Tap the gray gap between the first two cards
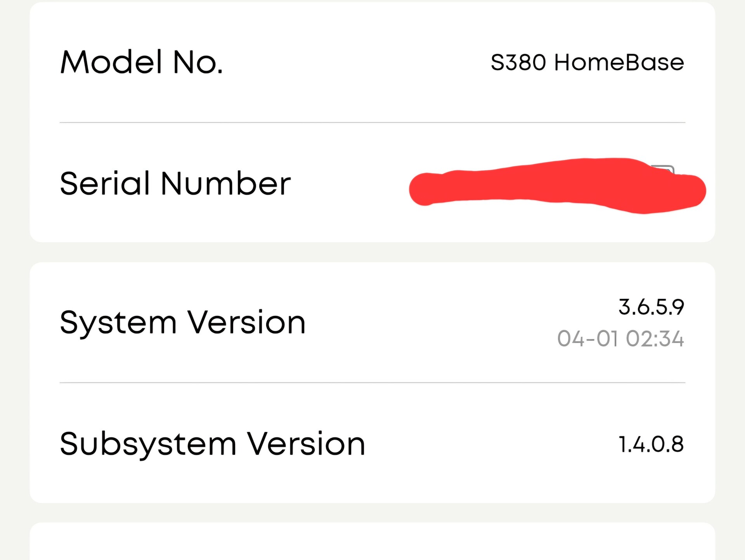 [372, 252]
